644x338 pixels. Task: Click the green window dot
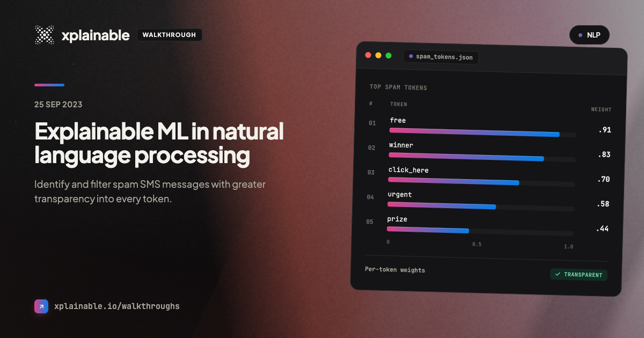click(x=389, y=55)
